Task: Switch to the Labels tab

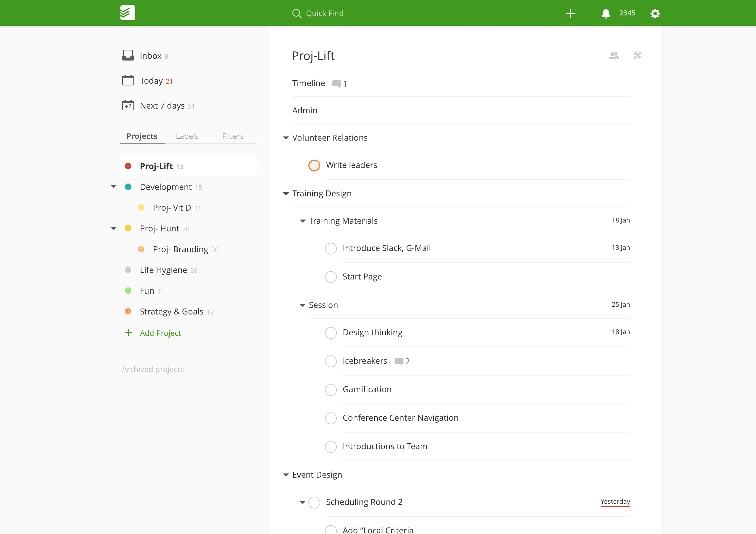Action: pos(187,136)
